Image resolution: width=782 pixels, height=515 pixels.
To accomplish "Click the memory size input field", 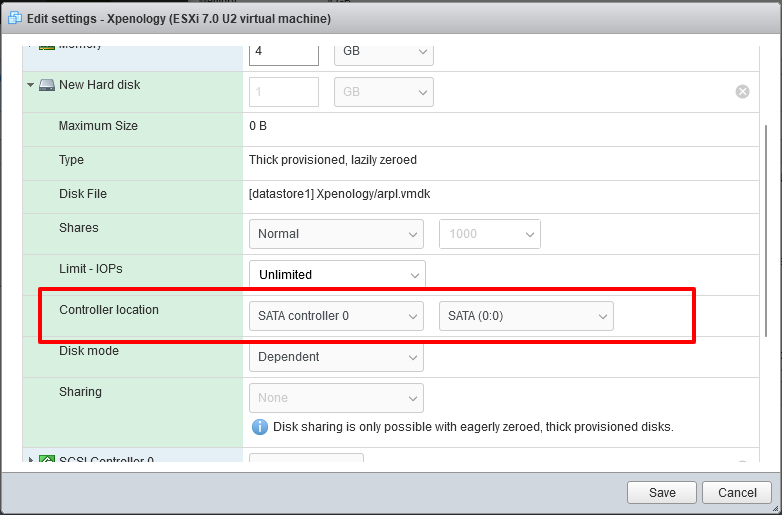I will click(x=283, y=51).
